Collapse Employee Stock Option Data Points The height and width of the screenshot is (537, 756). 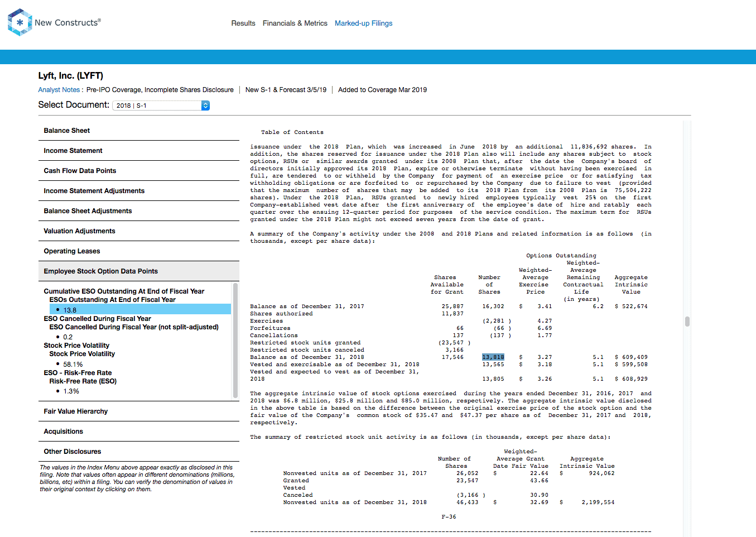click(x=139, y=271)
